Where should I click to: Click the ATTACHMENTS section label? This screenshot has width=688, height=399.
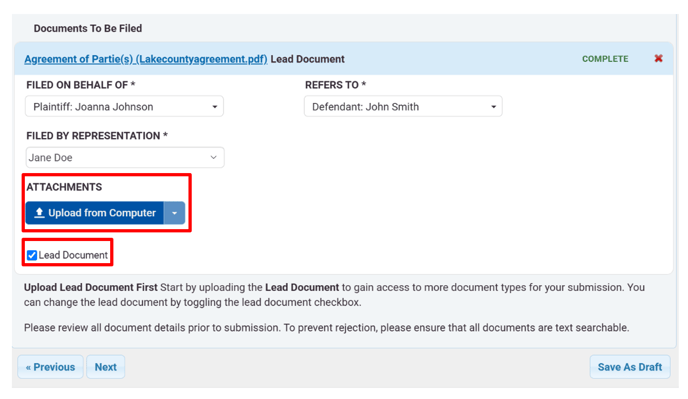(x=64, y=187)
